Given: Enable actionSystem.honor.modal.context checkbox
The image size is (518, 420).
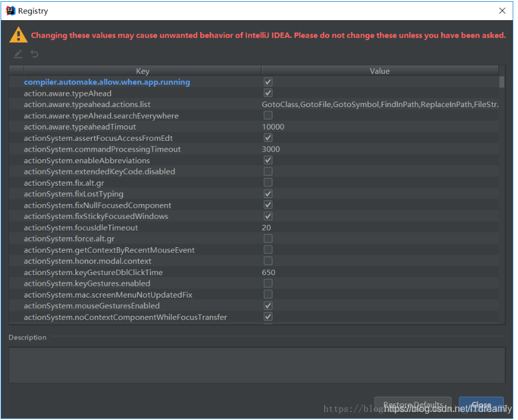Looking at the screenshot, I should [268, 261].
